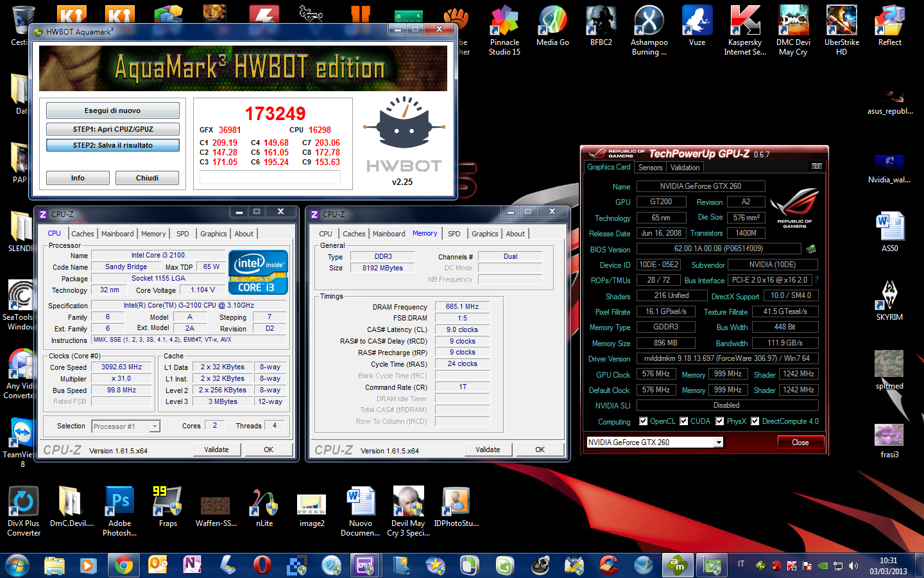Click STEP1: Apri CPUZ/GPUZ button
The height and width of the screenshot is (578, 924).
(x=112, y=129)
